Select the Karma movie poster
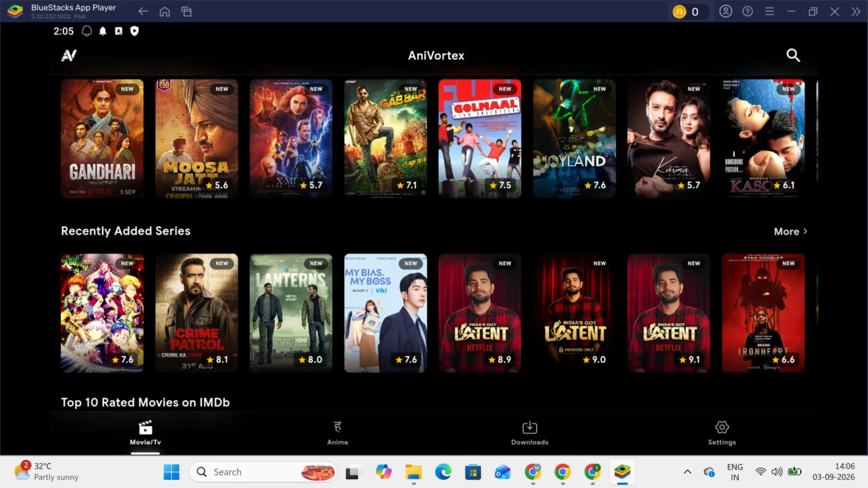Screen dimensions: 868x488 (x=669, y=139)
